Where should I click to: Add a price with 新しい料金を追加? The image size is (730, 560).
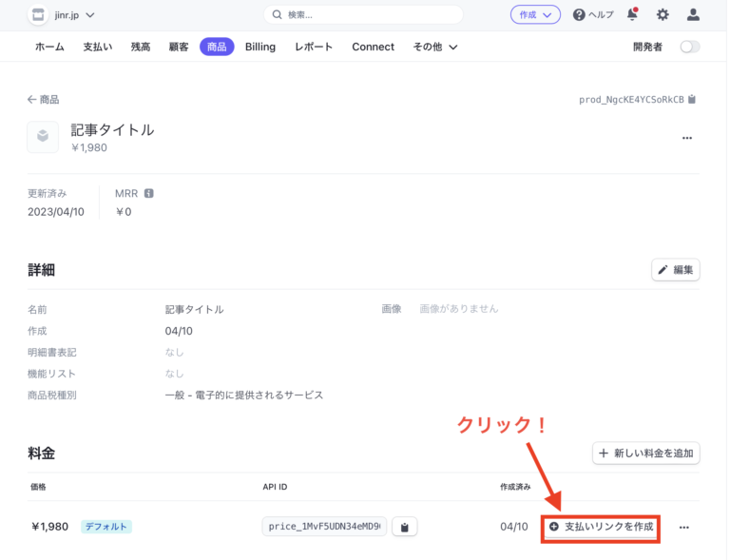click(646, 454)
